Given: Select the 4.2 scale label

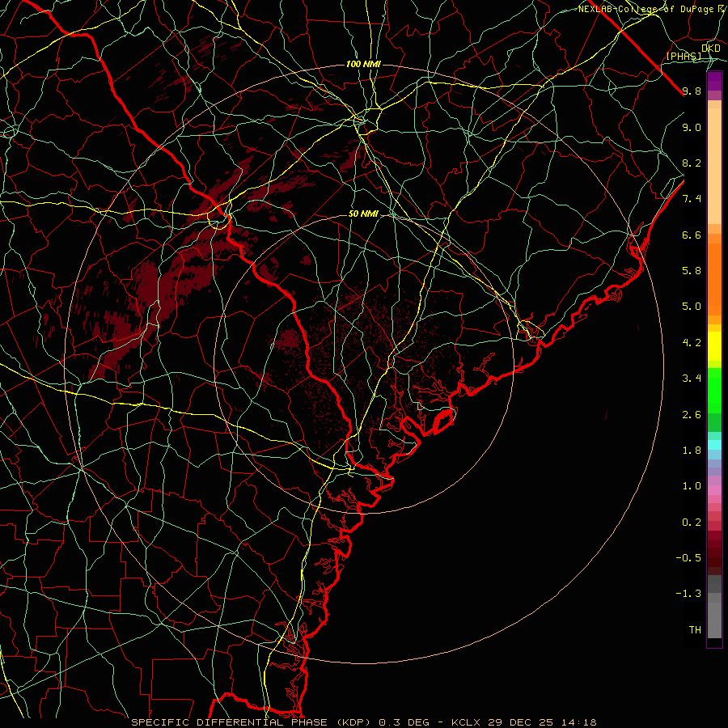Looking at the screenshot, I should point(692,343).
